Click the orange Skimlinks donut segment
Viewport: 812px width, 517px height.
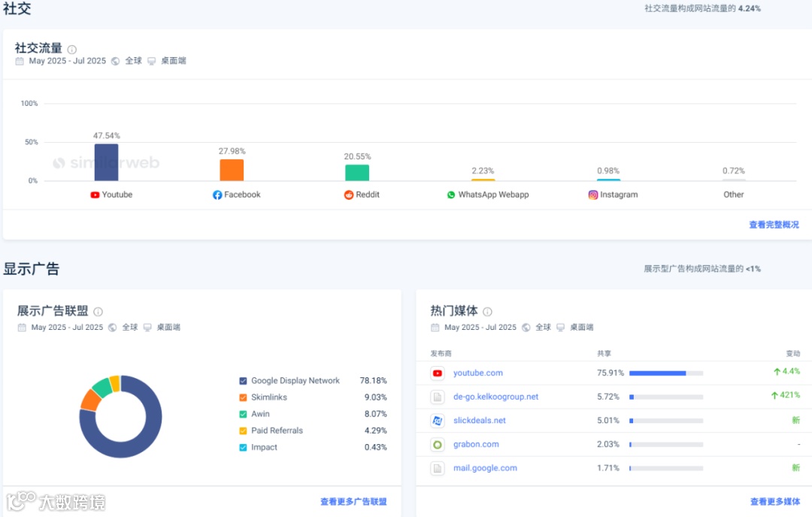(x=90, y=400)
